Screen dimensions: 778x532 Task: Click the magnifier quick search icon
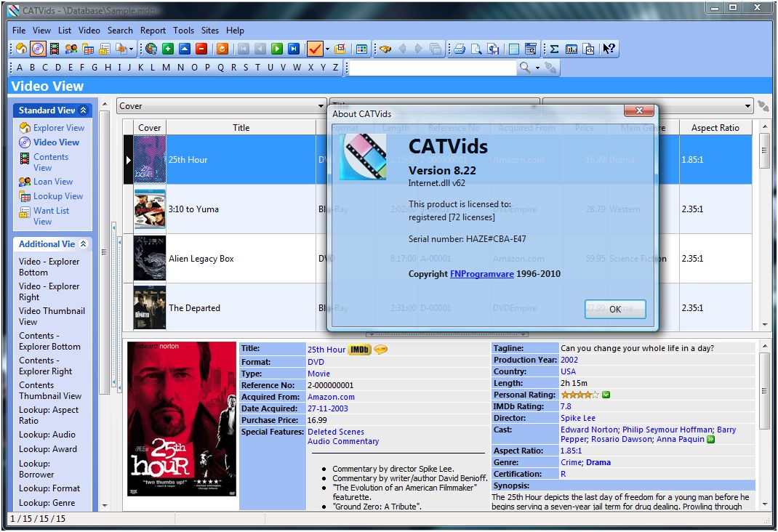524,68
